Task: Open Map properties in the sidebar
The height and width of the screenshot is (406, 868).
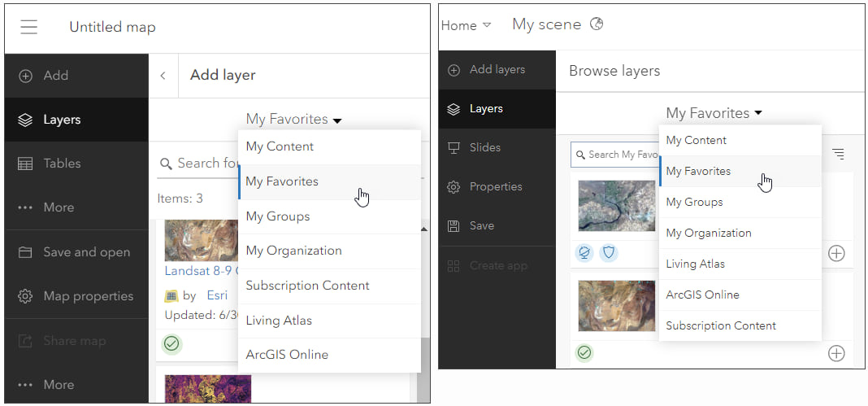Action: [x=88, y=296]
